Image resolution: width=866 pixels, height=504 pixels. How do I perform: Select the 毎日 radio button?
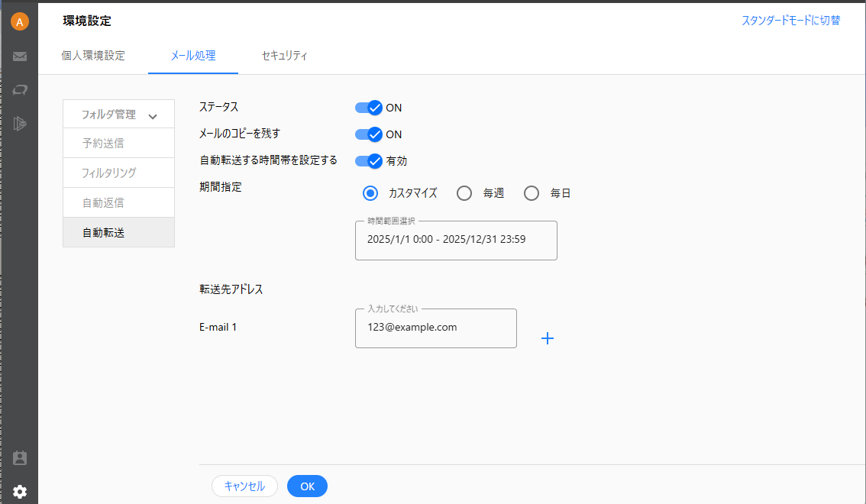tap(532, 193)
